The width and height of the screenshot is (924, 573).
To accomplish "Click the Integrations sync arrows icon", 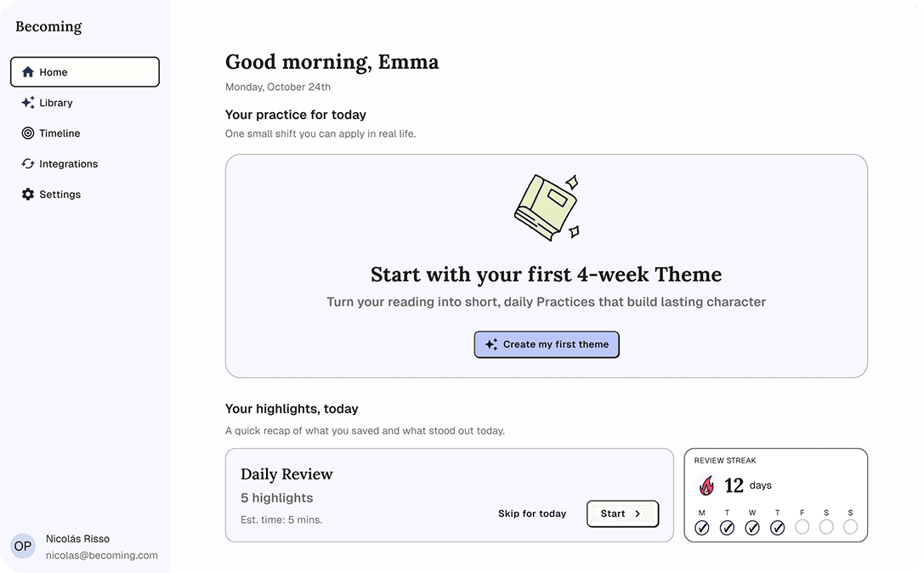I will 28,164.
